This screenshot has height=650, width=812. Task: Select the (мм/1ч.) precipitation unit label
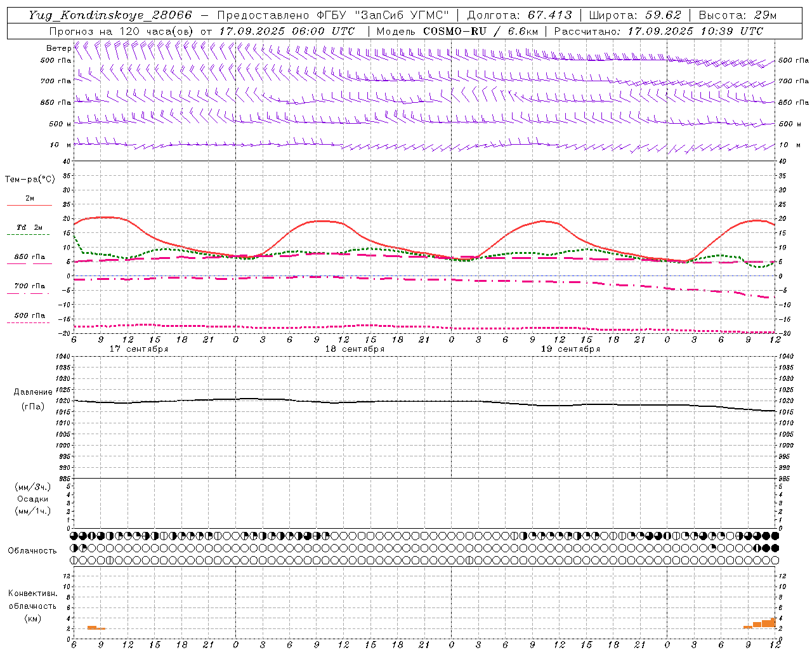pos(33,511)
